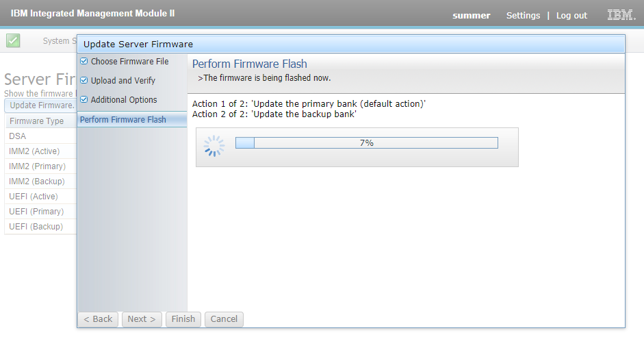Click the summer username in header
The image size is (644, 337).
pyautogui.click(x=471, y=16)
